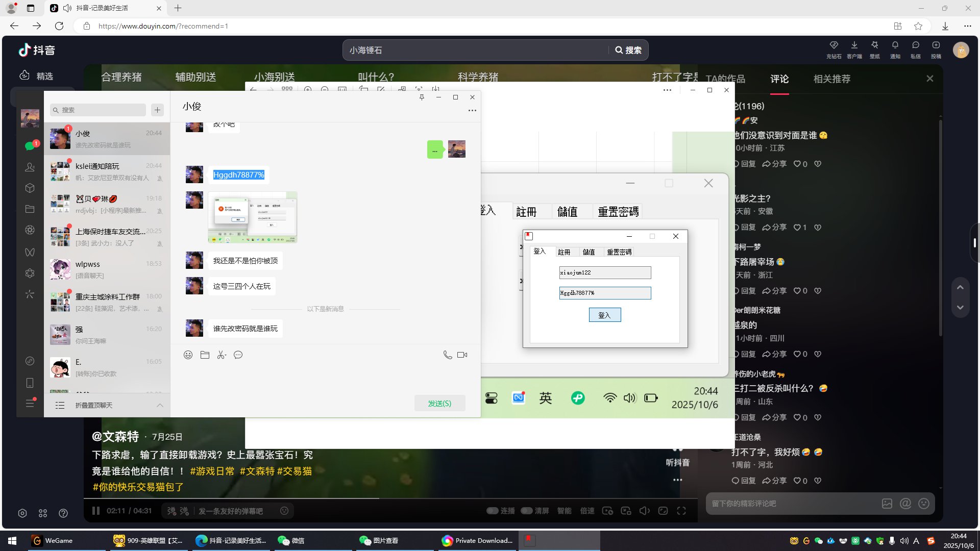Open the file folder icon in chat toolbar
Screen dimensions: 980x551
click(205, 355)
